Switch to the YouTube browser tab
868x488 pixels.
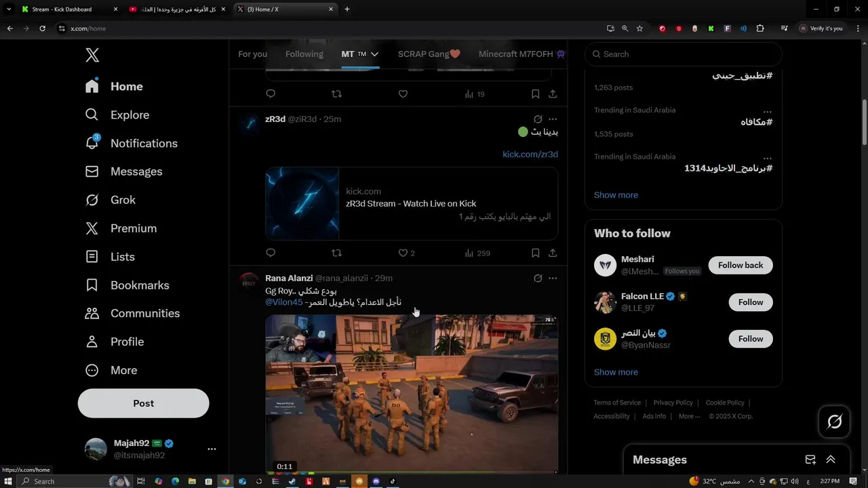[x=176, y=9]
